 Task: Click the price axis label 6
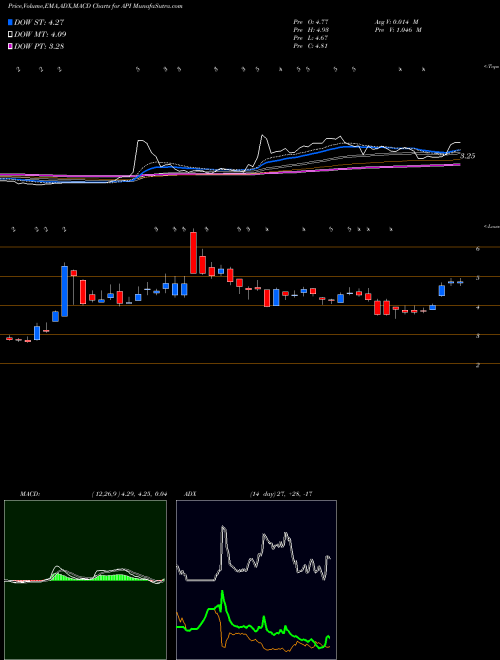coord(478,249)
